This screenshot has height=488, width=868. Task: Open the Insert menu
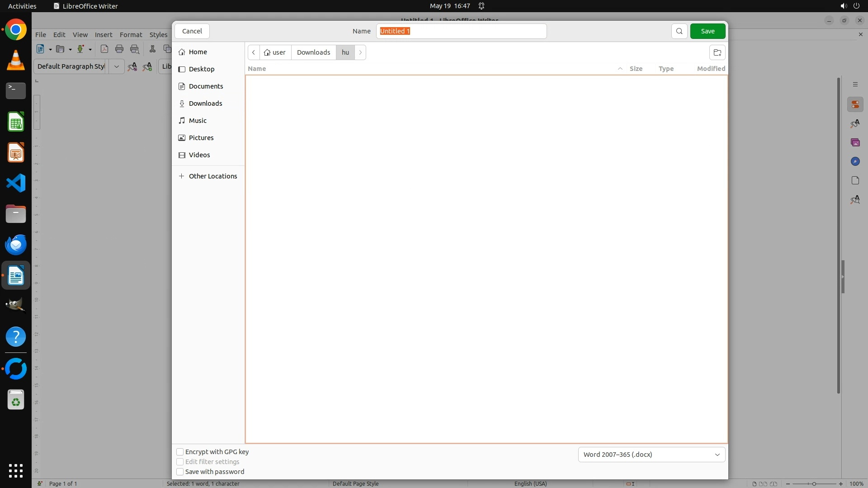pyautogui.click(x=104, y=35)
